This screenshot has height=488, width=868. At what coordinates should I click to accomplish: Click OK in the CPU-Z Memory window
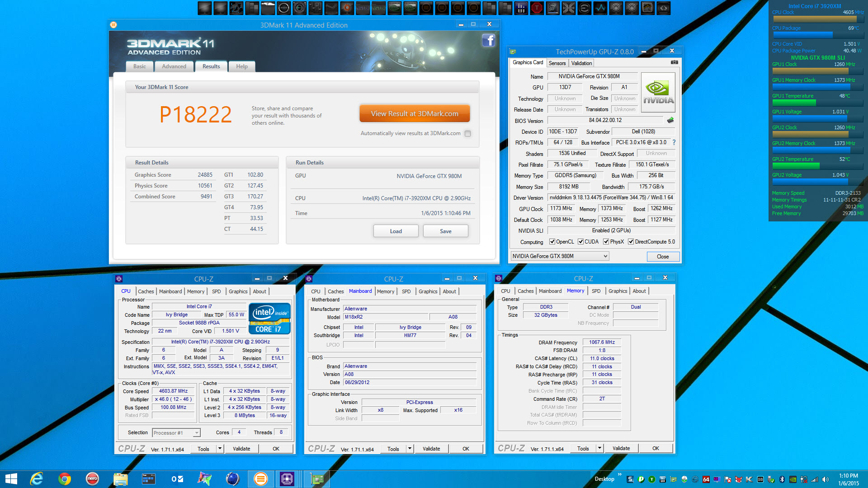point(656,449)
